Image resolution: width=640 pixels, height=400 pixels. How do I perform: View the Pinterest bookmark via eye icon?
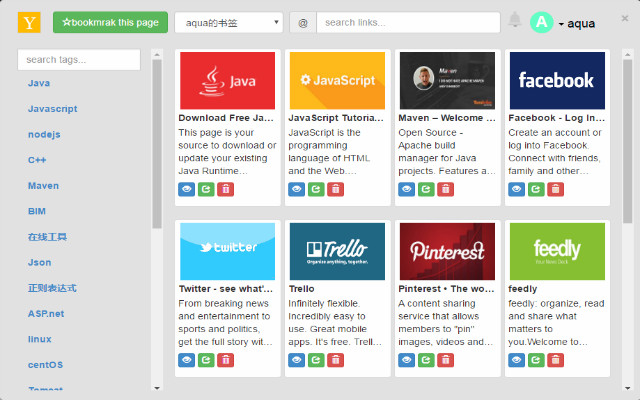pos(407,360)
